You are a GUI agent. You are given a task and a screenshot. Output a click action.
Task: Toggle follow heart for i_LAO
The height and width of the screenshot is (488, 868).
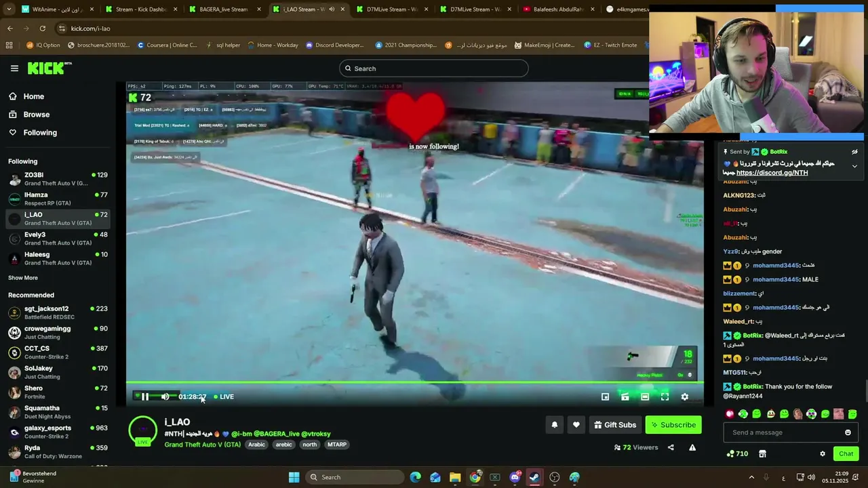(x=576, y=425)
